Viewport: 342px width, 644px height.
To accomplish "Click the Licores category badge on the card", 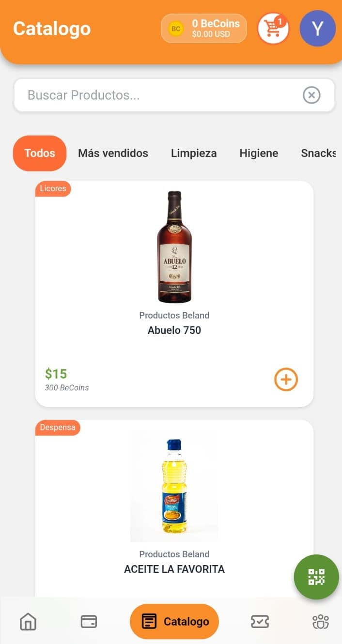I will [53, 189].
